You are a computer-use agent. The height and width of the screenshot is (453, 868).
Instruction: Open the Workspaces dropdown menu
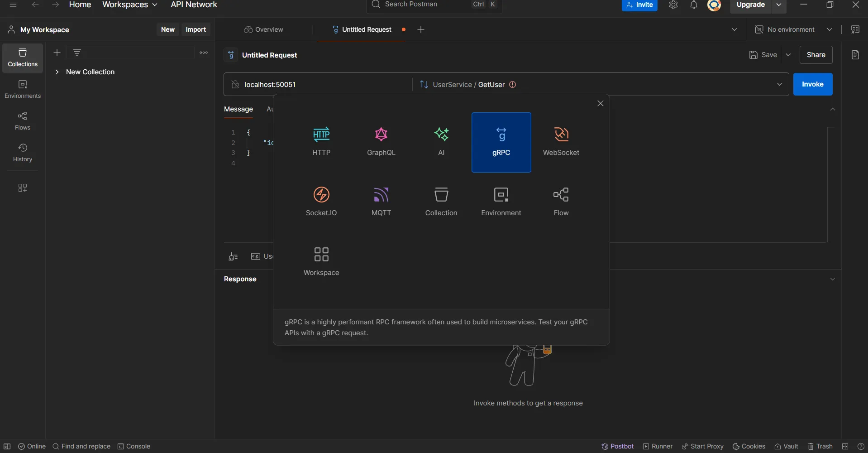pos(129,5)
